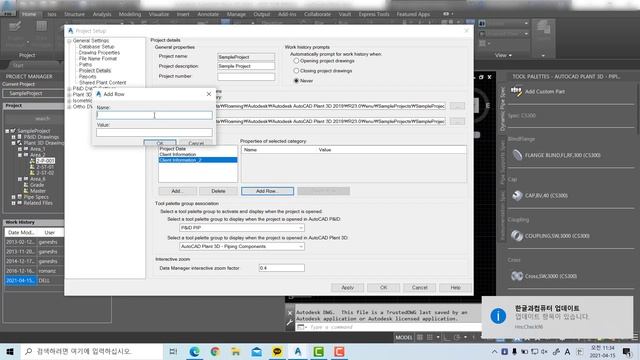Image resolution: width=640 pixels, height=360 pixels.
Task: Open Chrome from taskbar
Action: pyautogui.click(x=215, y=351)
